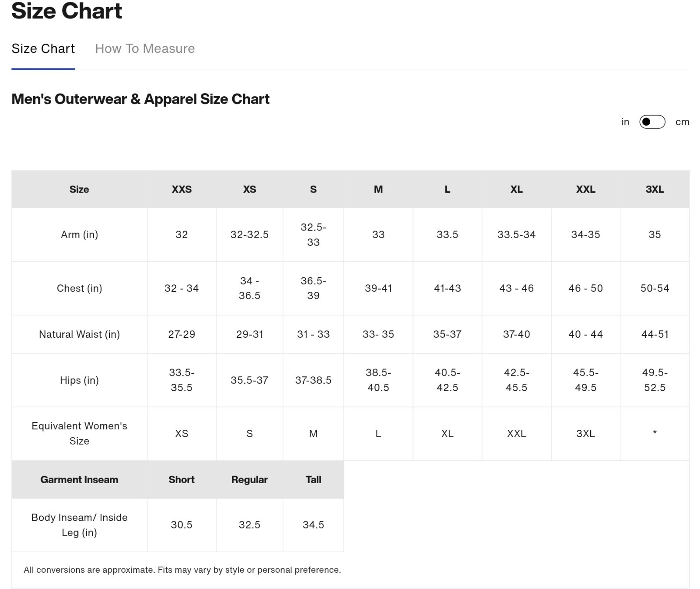Viewport: 700px width, 589px height.
Task: Click the asterisk in the women's size row
Action: click(654, 432)
